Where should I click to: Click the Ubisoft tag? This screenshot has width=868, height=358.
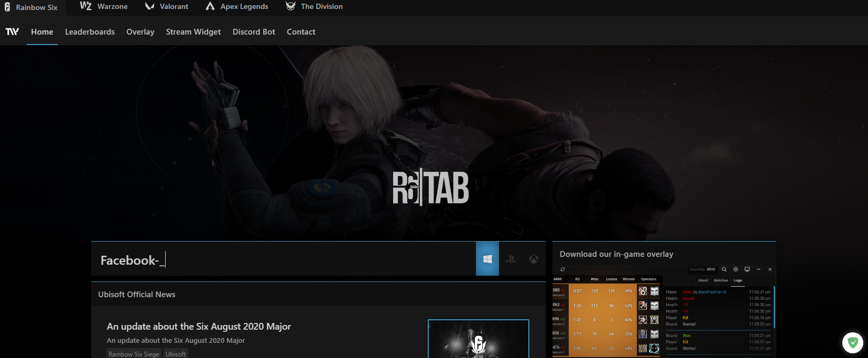176,354
